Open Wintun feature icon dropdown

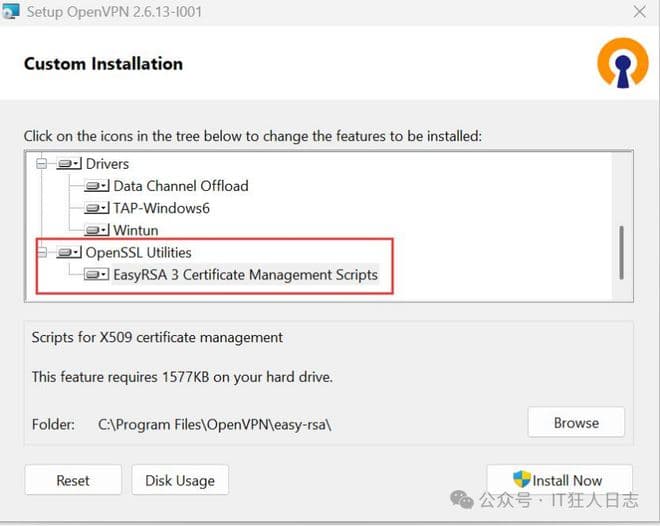coord(97,230)
